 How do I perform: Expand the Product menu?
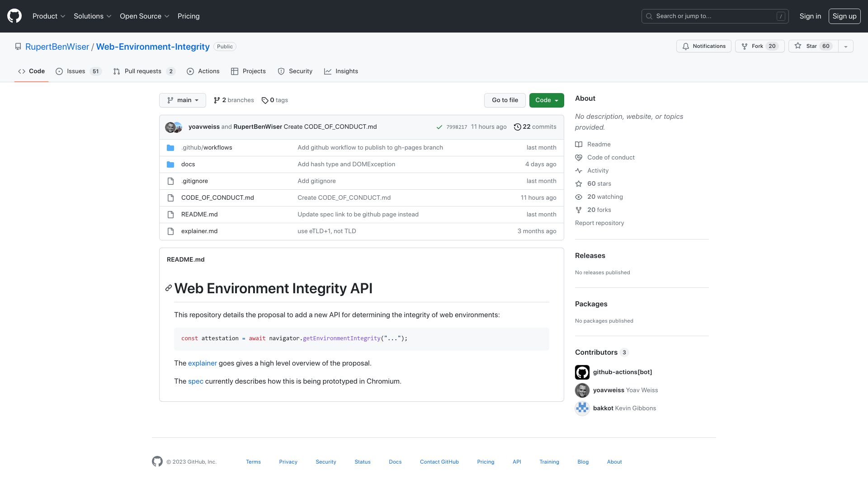pos(49,16)
